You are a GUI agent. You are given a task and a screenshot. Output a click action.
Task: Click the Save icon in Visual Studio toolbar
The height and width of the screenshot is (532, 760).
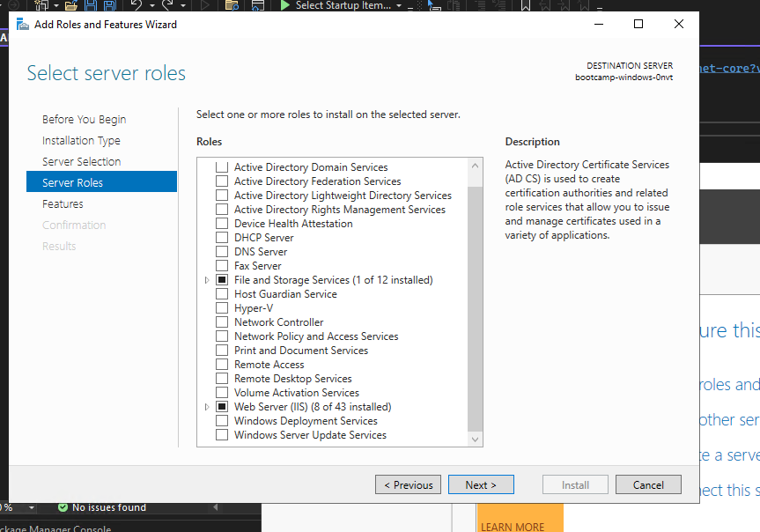[91, 6]
